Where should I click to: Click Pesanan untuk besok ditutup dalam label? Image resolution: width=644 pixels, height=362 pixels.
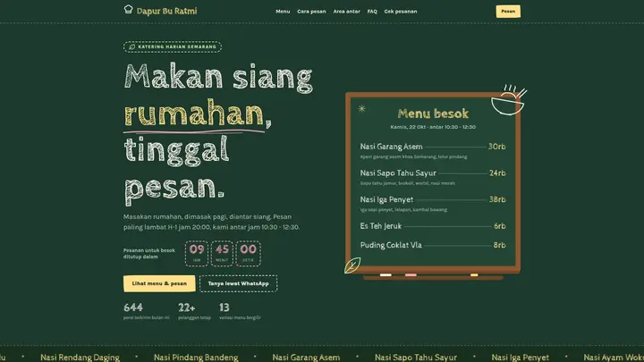pos(149,253)
